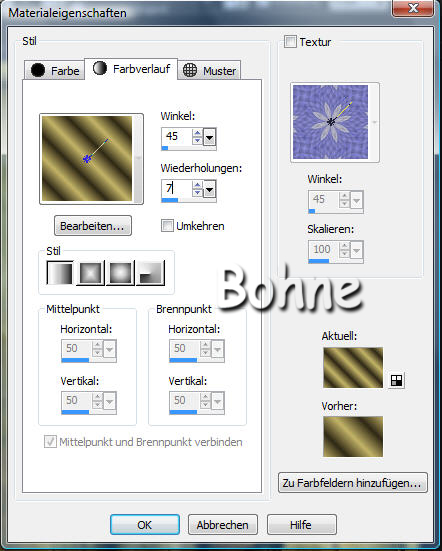Toggle the Umkehren checkbox
The height and width of the screenshot is (551, 442).
click(167, 226)
